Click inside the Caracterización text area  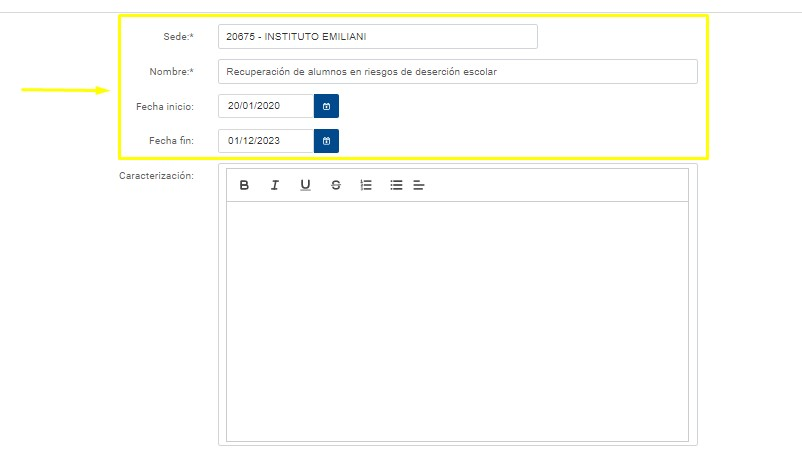tap(457, 320)
